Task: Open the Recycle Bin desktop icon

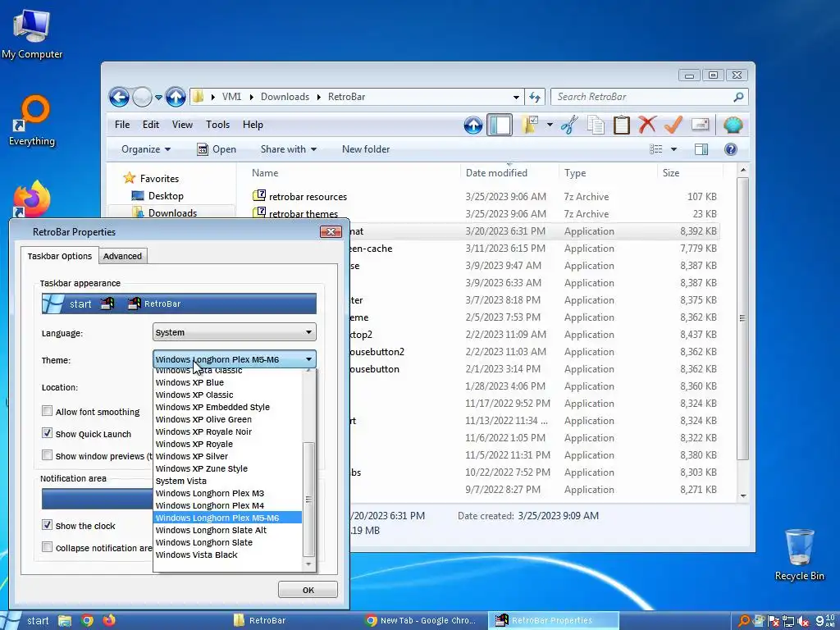Action: click(799, 555)
